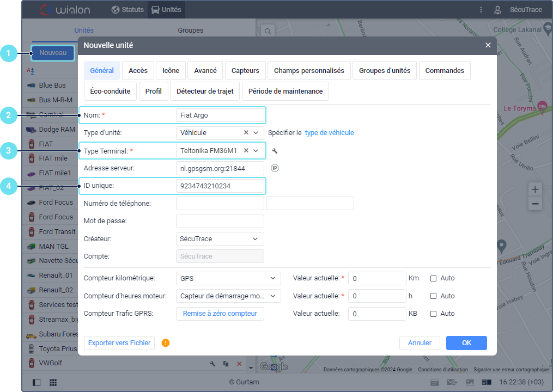
Task: Confirm the new unit with OK
Action: click(466, 342)
